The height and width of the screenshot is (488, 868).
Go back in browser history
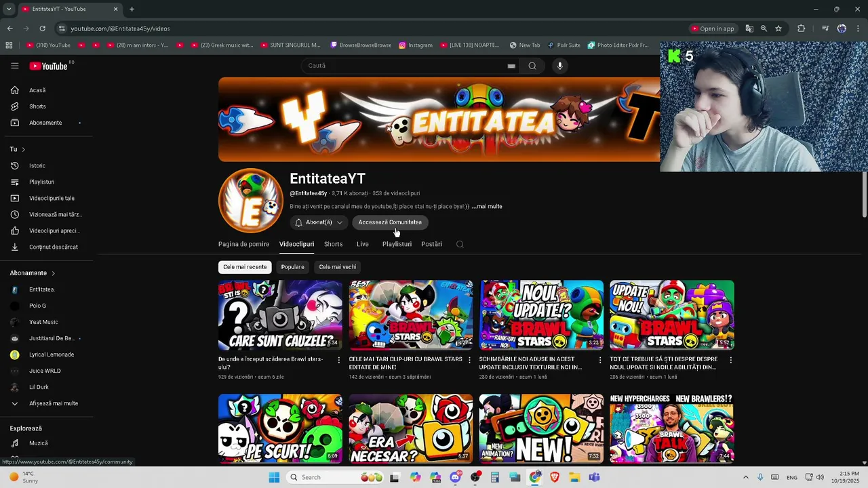point(9,28)
